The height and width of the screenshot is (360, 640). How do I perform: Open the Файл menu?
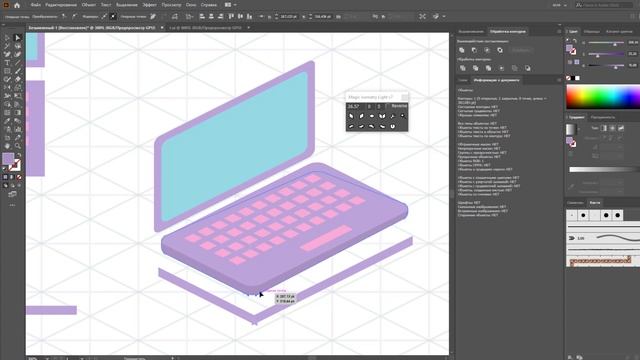36,5
